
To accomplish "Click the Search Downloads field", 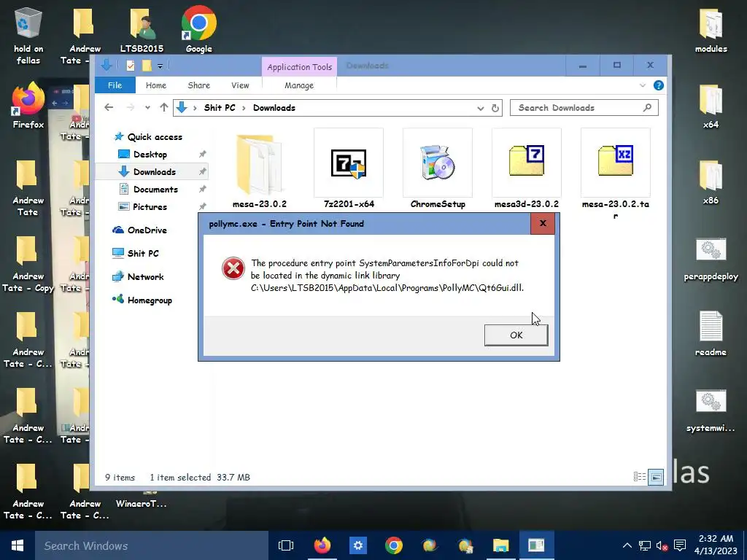I will (584, 108).
